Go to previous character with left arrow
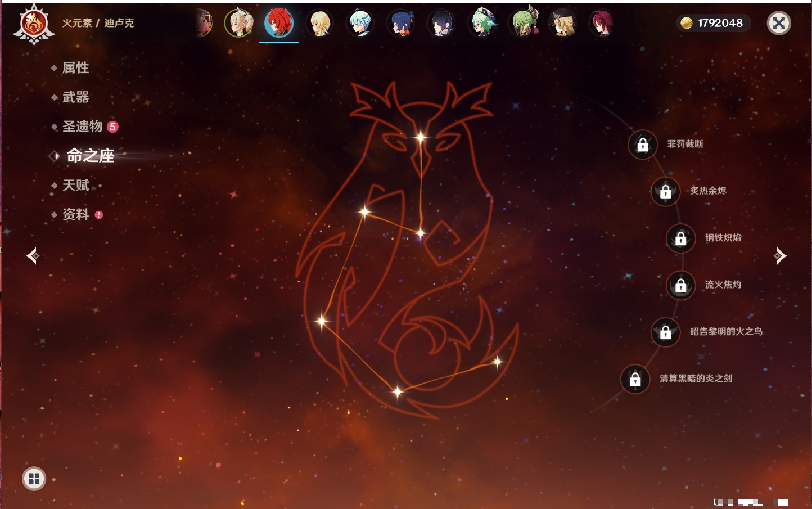812x509 pixels. 33,256
